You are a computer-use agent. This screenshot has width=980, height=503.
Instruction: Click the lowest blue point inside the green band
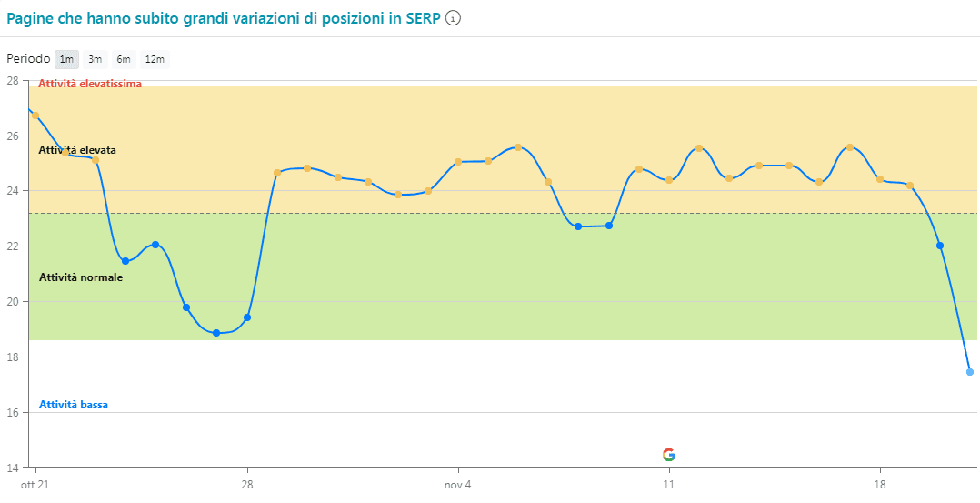tap(216, 333)
